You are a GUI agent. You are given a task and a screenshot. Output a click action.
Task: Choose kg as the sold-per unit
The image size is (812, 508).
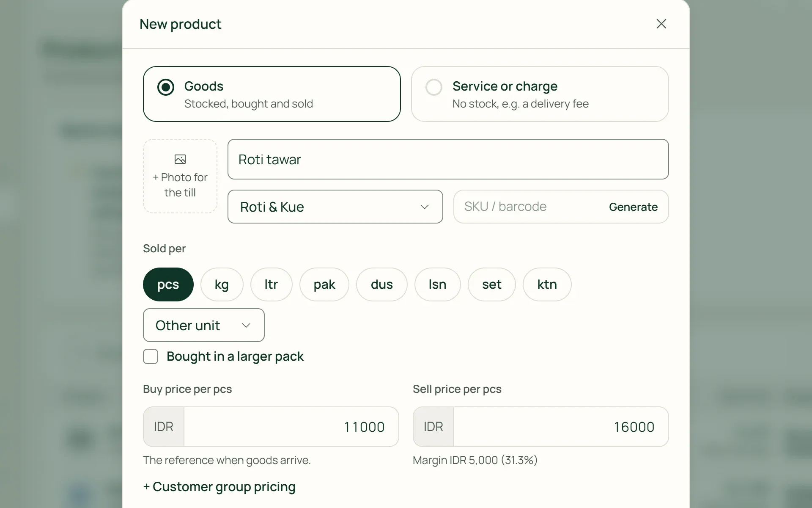click(x=222, y=284)
